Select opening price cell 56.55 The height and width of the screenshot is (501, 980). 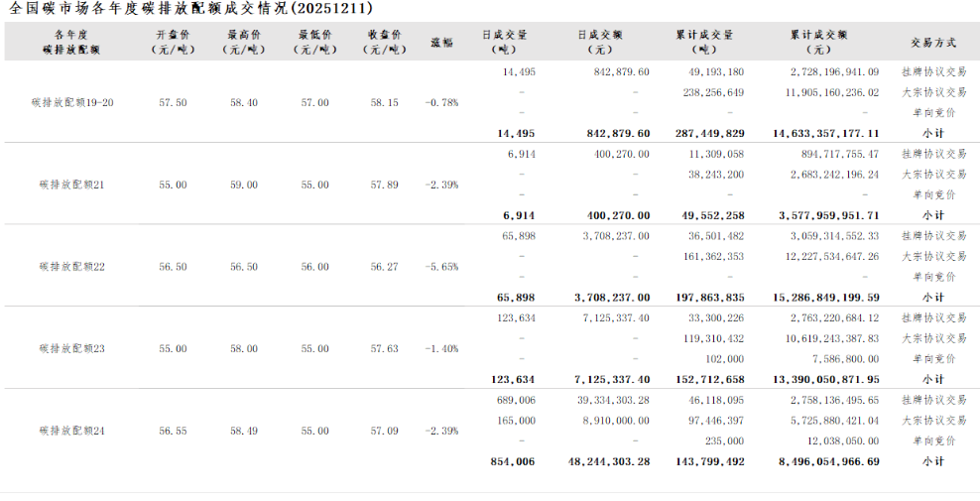coord(173,431)
